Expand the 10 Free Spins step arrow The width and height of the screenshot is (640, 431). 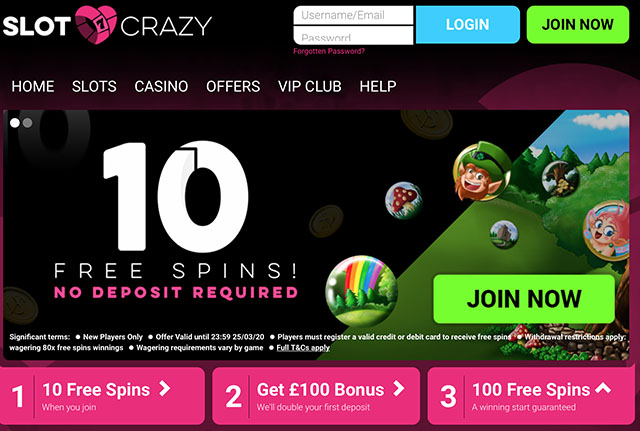point(164,389)
